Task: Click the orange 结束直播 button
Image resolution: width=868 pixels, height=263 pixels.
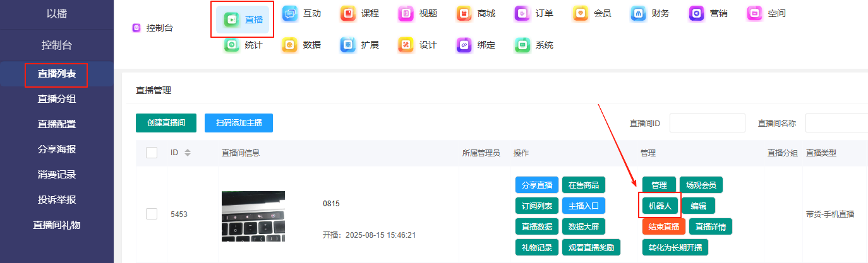Action: [663, 226]
